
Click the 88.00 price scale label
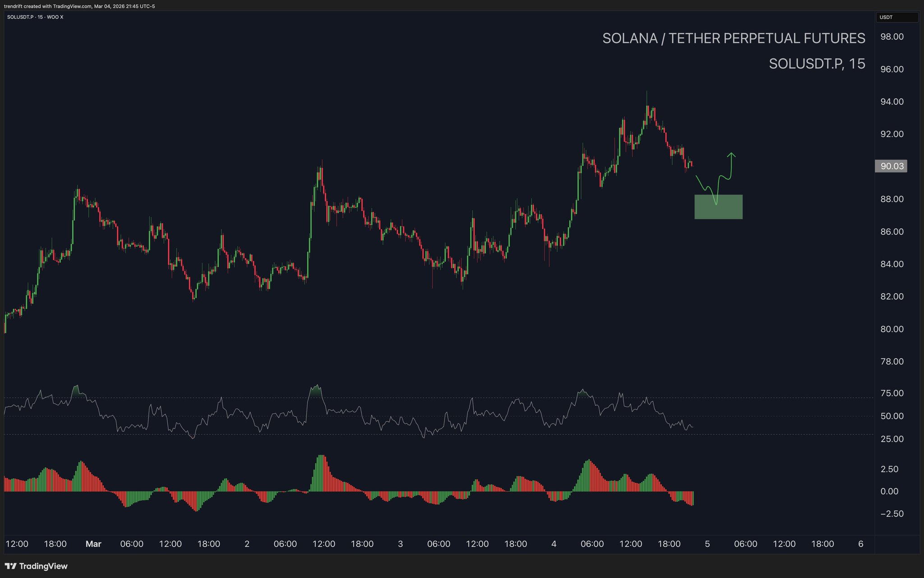(x=892, y=199)
